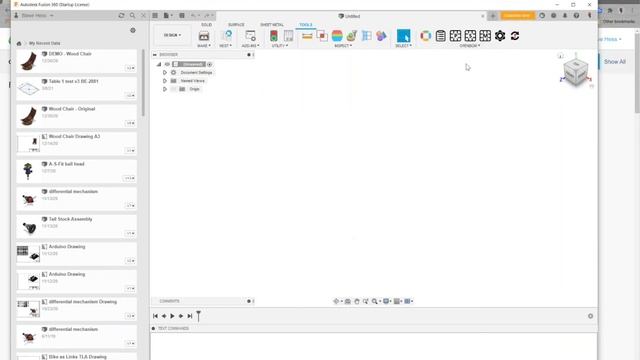640x360 pixels.
Task: Open the Design workspace dropdown
Action: tap(172, 35)
